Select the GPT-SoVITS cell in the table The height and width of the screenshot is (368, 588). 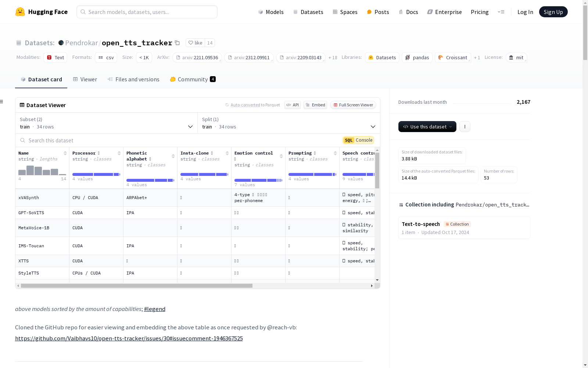[x=42, y=213]
